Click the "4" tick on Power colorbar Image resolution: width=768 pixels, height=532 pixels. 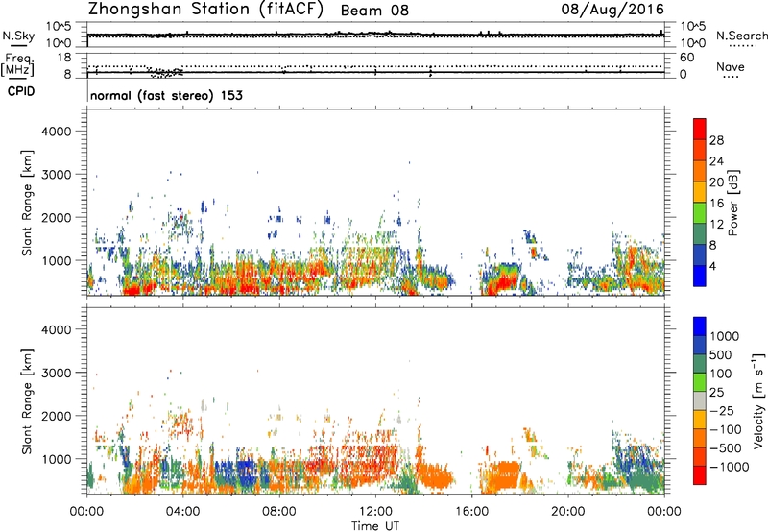click(713, 267)
